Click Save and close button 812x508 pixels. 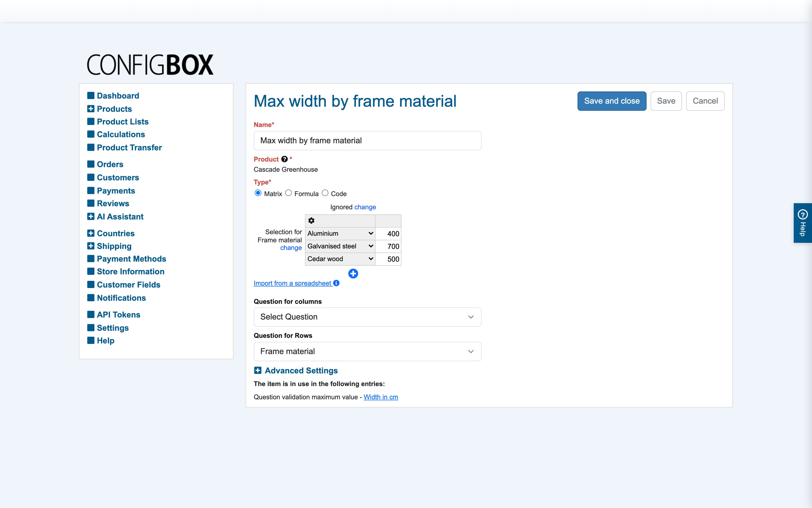(612, 101)
